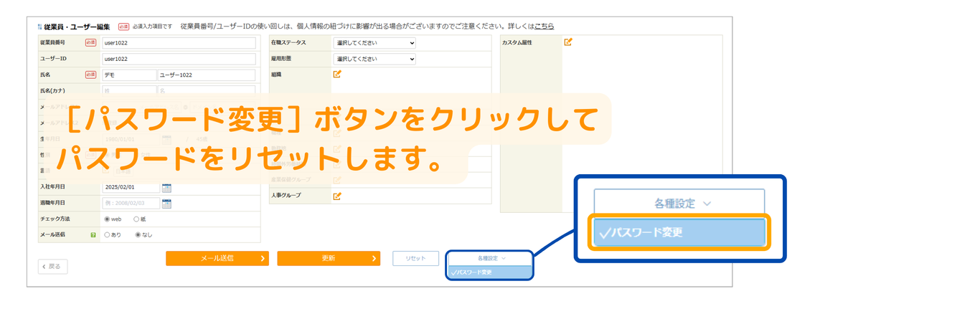Select the web radio for チェック方法

(x=108, y=219)
